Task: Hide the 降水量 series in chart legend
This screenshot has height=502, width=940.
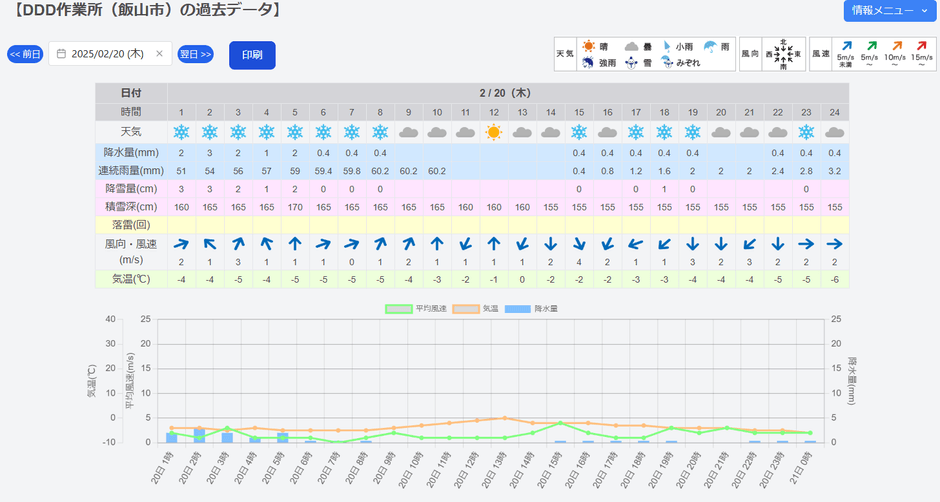Action: click(532, 309)
